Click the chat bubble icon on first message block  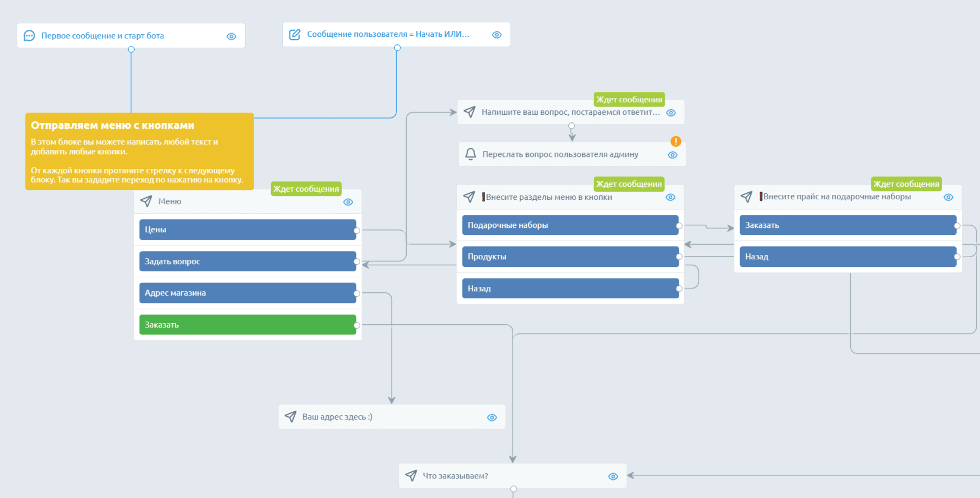pos(30,36)
